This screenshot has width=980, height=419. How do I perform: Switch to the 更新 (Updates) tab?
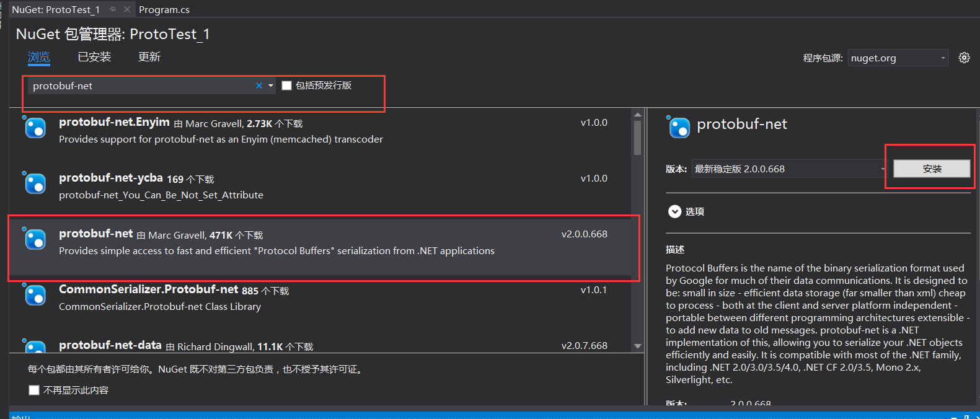(149, 57)
